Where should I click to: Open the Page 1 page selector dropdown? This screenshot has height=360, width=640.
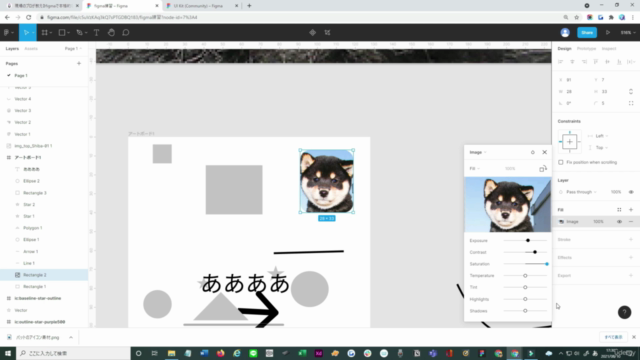coord(73,49)
